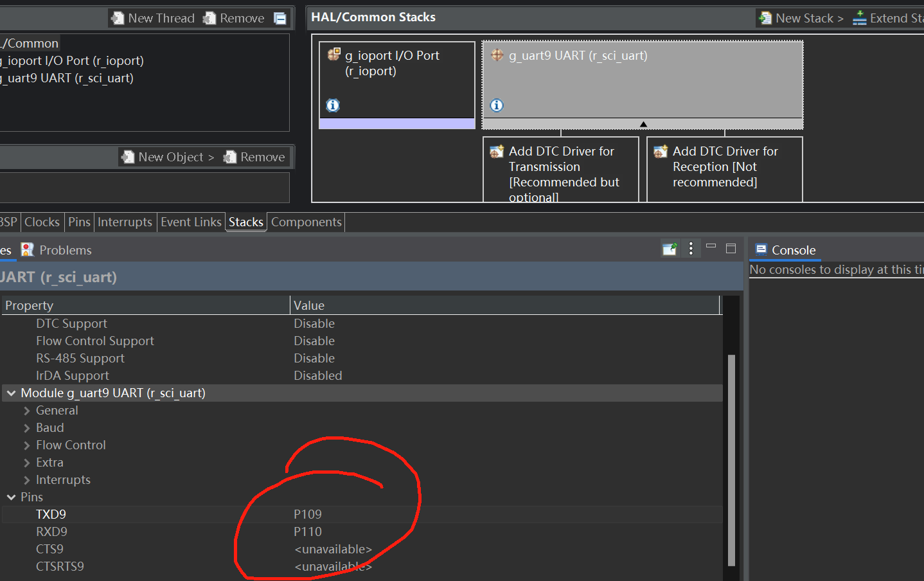
Task: Expand the Flow Control property group
Action: [27, 445]
